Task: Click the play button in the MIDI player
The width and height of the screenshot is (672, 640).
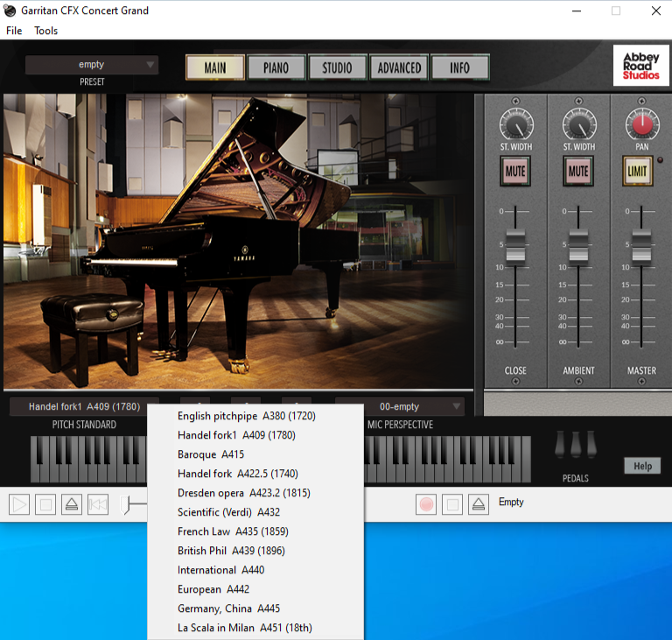Action: click(x=19, y=504)
